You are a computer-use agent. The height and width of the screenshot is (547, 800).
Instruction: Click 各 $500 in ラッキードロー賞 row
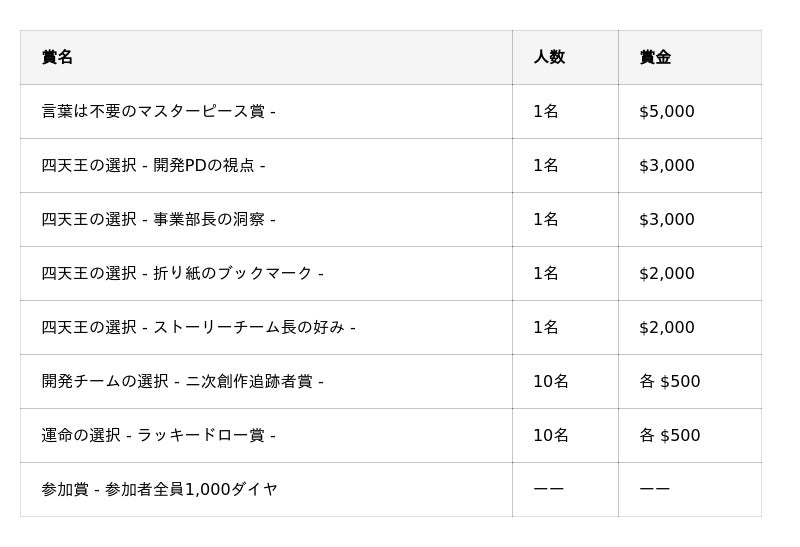pyautogui.click(x=669, y=435)
